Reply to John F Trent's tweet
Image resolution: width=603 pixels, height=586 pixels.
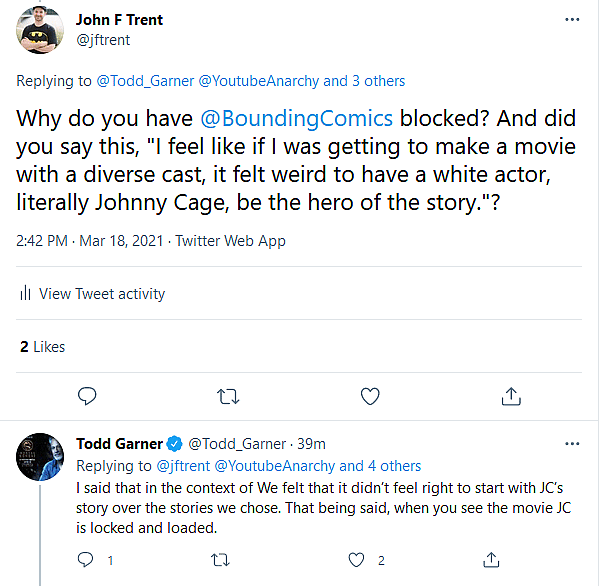[x=87, y=396]
